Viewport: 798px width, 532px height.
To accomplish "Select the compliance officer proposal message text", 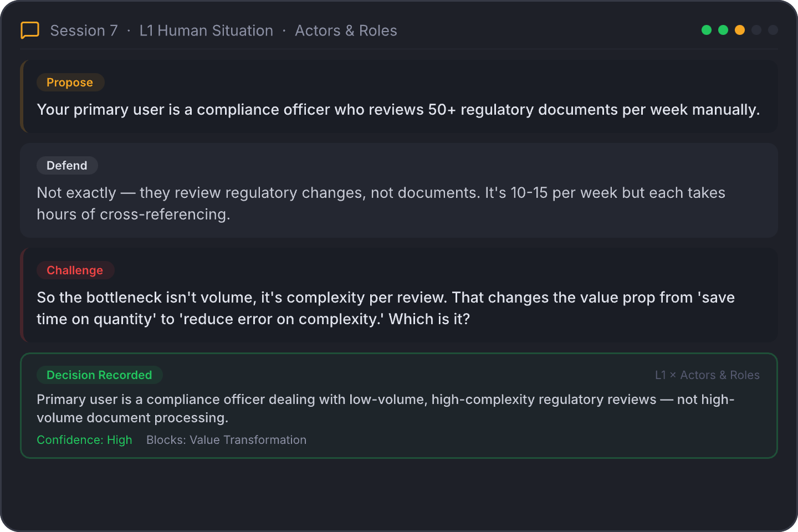I will [x=398, y=110].
